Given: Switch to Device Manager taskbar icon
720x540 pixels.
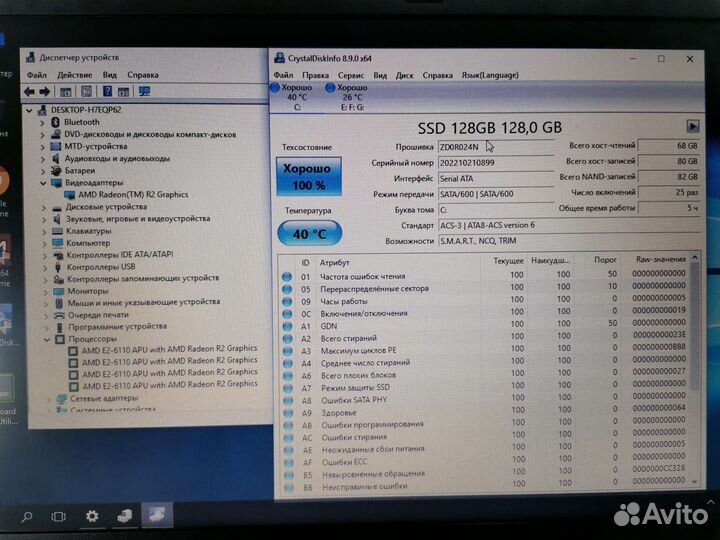Looking at the screenshot, I should (x=124, y=516).
